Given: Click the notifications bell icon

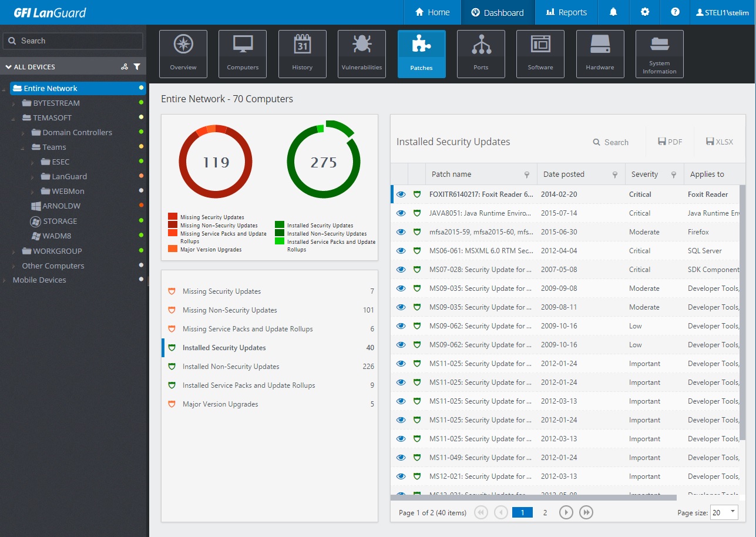Looking at the screenshot, I should [613, 12].
